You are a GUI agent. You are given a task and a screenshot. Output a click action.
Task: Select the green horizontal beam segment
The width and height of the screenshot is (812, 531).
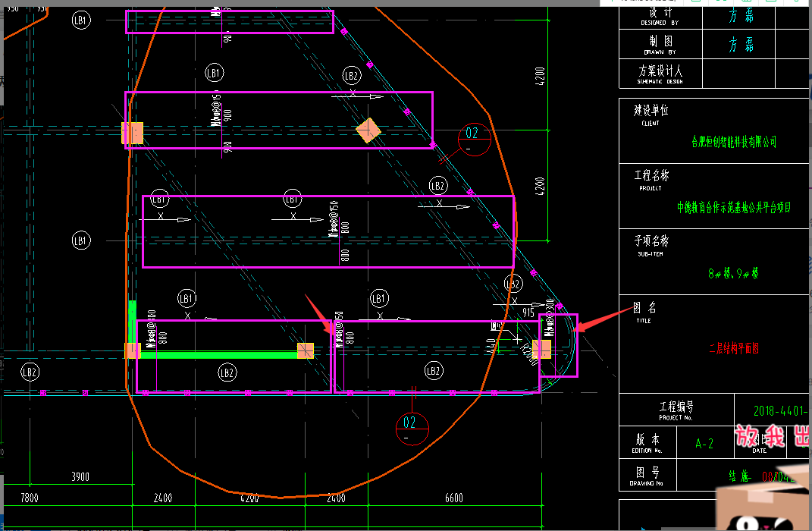[x=218, y=355]
